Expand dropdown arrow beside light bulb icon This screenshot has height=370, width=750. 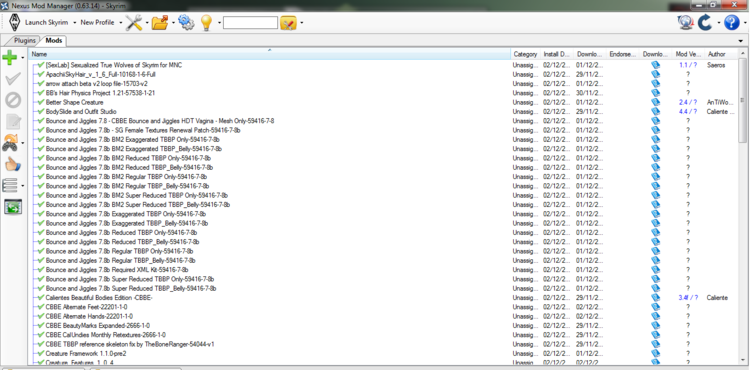click(x=219, y=22)
